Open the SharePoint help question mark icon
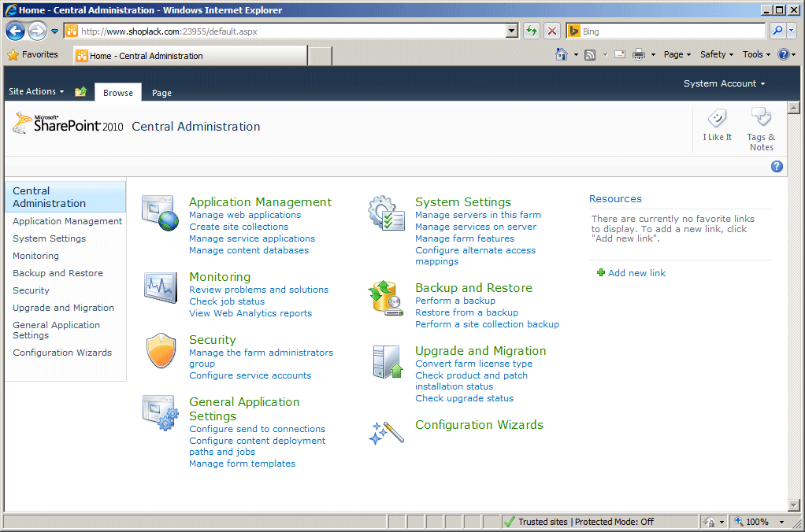The image size is (805, 532). (x=777, y=166)
